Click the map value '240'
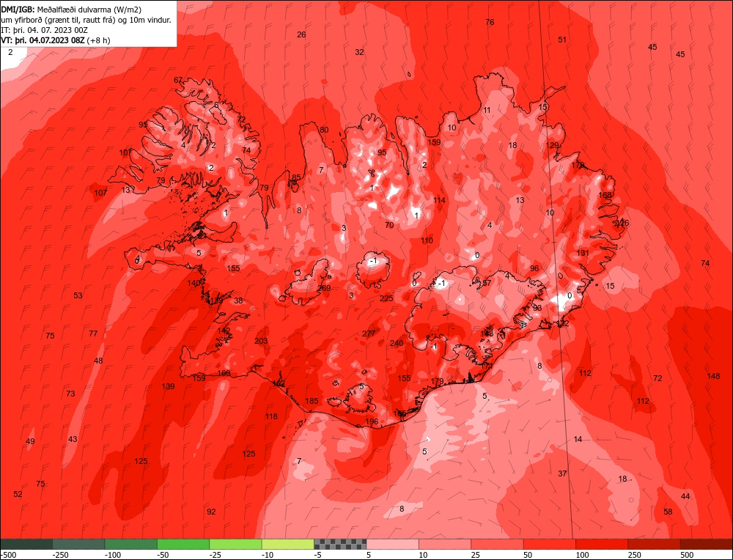Image resolution: width=733 pixels, height=560 pixels. tap(397, 343)
